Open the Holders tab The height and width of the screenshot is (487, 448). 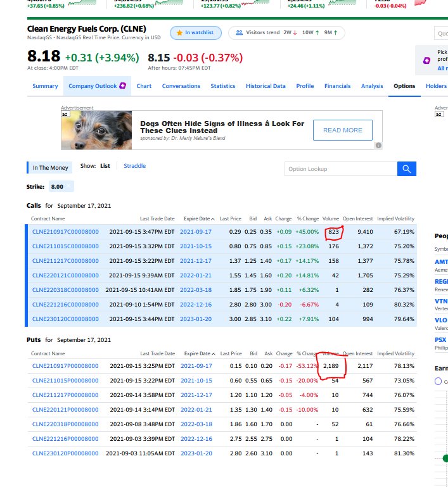(x=436, y=86)
